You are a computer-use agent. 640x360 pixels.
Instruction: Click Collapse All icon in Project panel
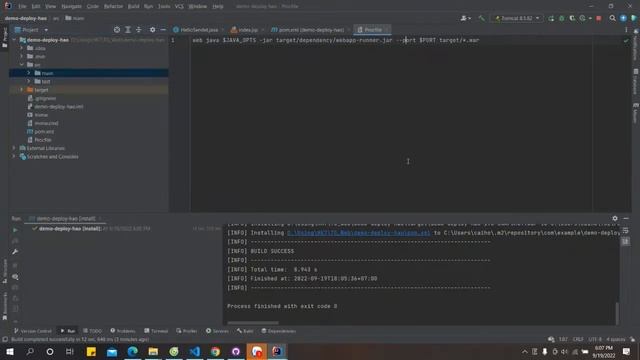tap(139, 30)
